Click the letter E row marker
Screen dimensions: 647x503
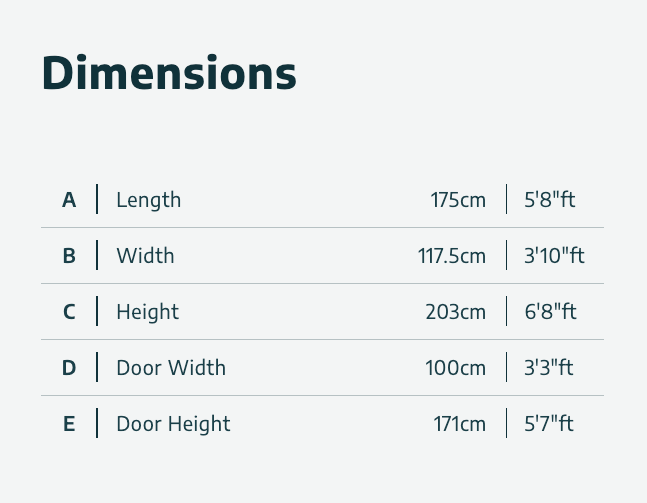coord(69,424)
